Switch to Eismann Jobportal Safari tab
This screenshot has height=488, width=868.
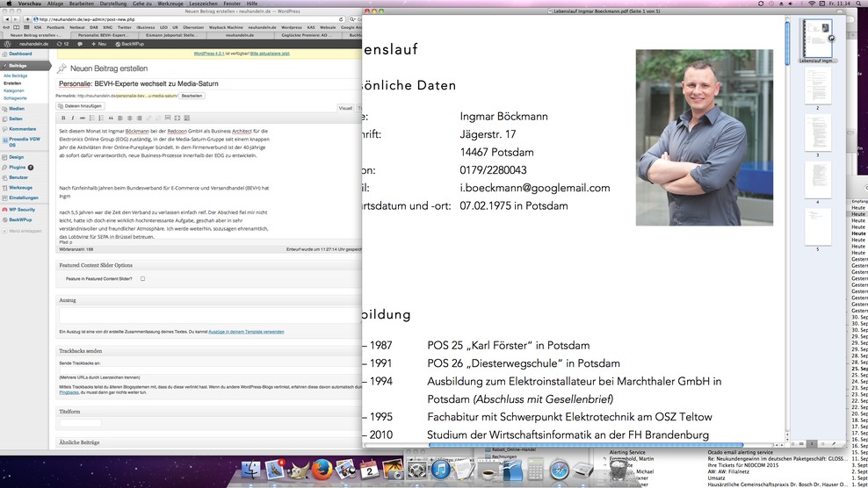pyautogui.click(x=171, y=35)
